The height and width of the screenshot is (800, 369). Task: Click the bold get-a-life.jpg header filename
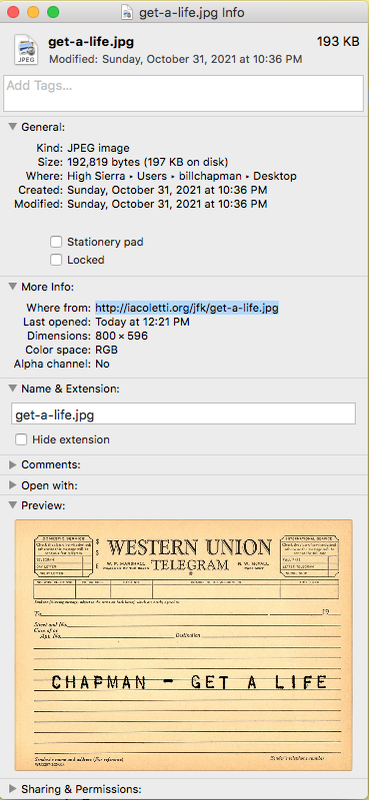tap(91, 42)
